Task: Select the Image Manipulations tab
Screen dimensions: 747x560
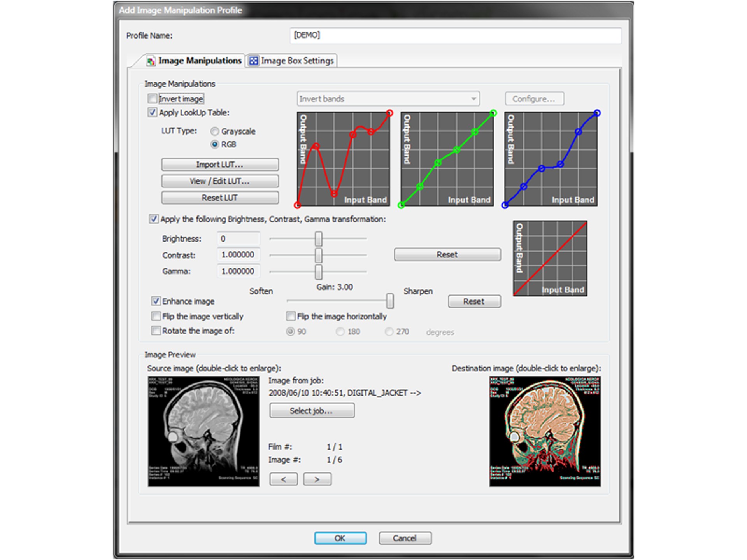Action: pyautogui.click(x=194, y=61)
